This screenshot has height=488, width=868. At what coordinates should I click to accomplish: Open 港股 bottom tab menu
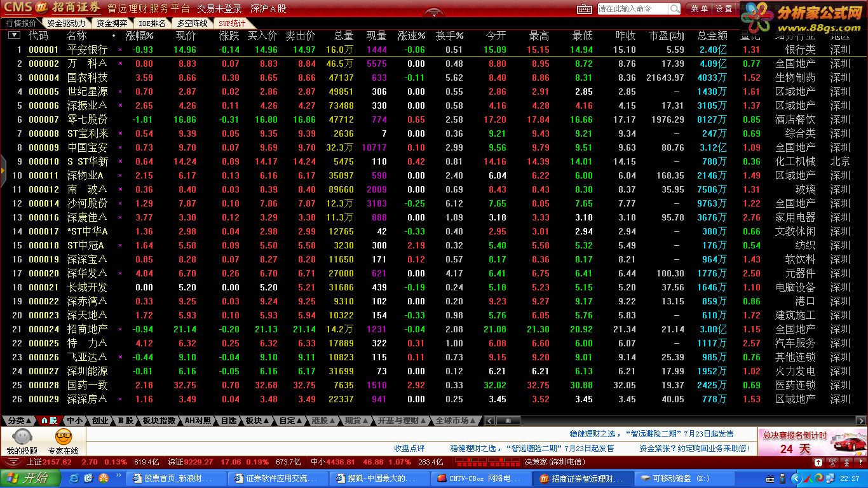(323, 421)
